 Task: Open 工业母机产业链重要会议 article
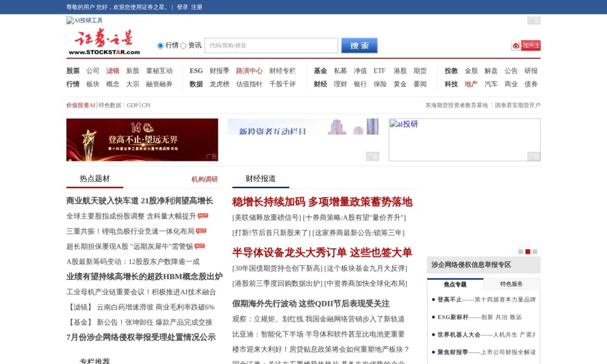click(141, 292)
